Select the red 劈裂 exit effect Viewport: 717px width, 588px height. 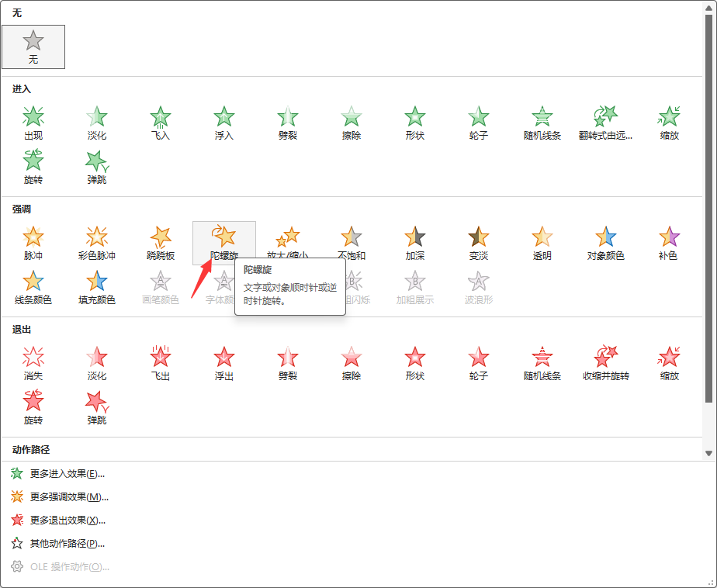coord(288,364)
